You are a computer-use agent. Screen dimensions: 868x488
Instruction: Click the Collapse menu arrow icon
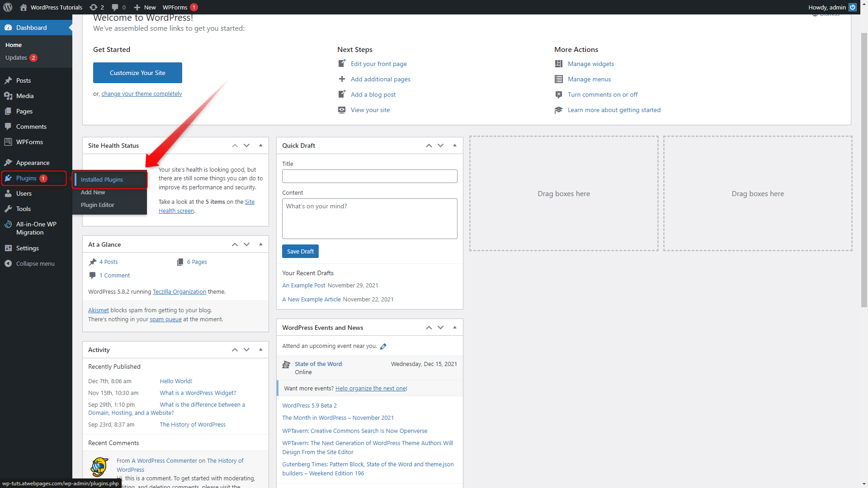tap(8, 263)
